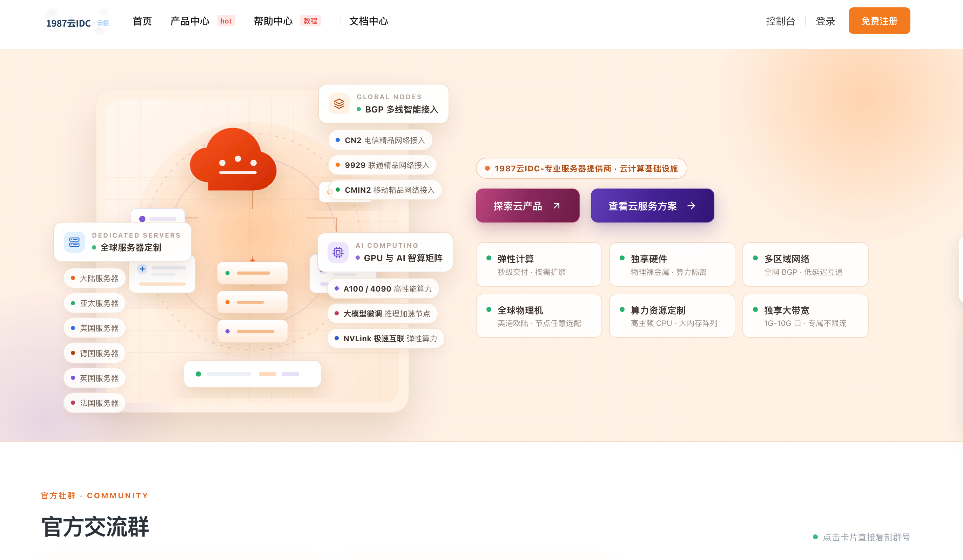Open 文档中心 menu
Screen dimensions: 963x560
(368, 21)
